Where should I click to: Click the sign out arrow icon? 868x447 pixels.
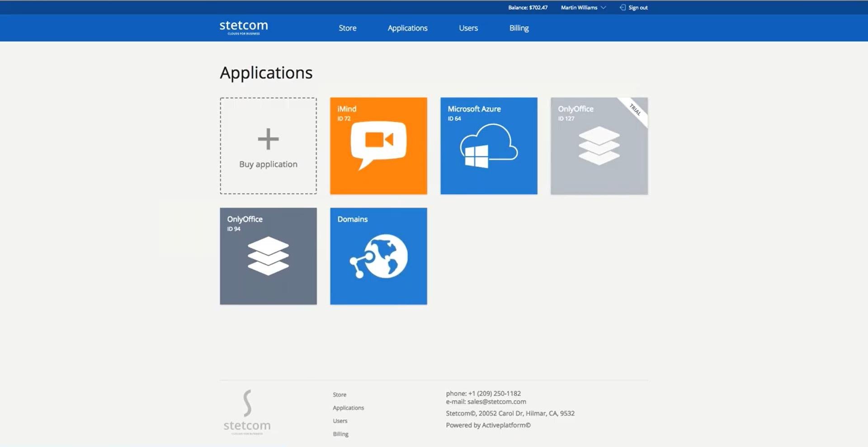coord(623,8)
